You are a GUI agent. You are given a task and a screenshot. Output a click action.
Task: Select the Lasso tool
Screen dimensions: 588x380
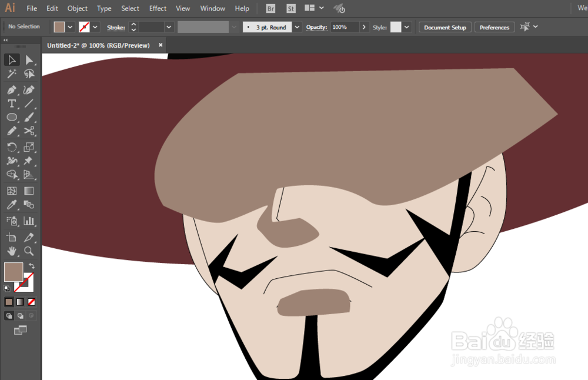click(x=29, y=74)
